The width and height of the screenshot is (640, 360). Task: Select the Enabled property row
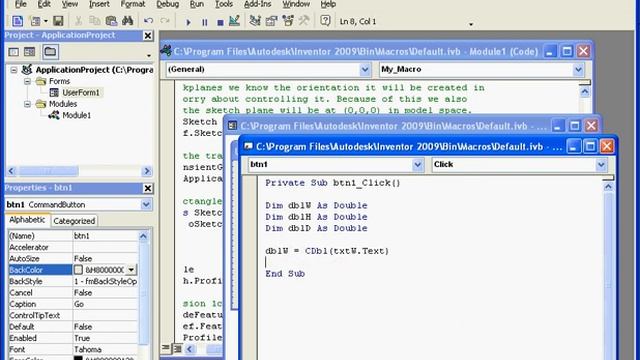click(x=73, y=338)
